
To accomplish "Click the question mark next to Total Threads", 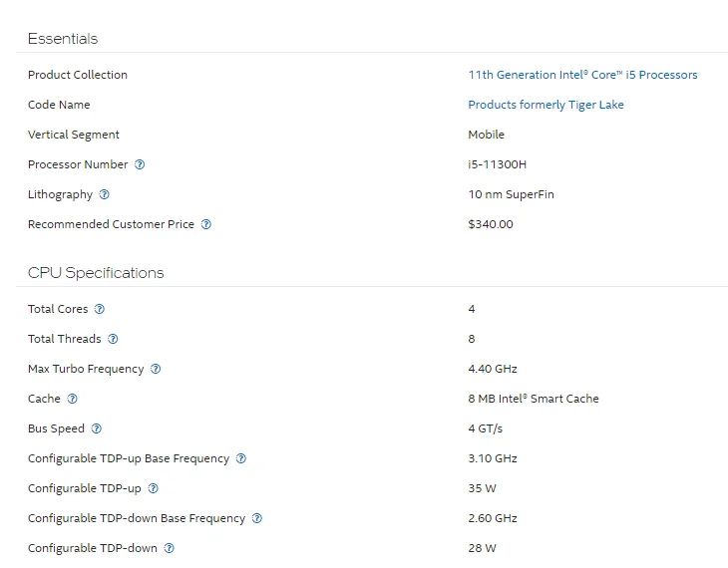I will pyautogui.click(x=113, y=339).
